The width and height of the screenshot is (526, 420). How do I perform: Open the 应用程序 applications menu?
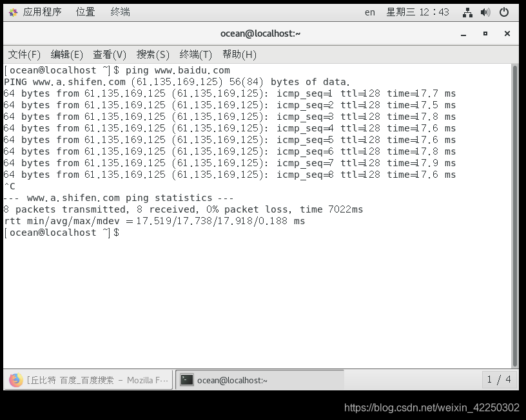[x=42, y=12]
